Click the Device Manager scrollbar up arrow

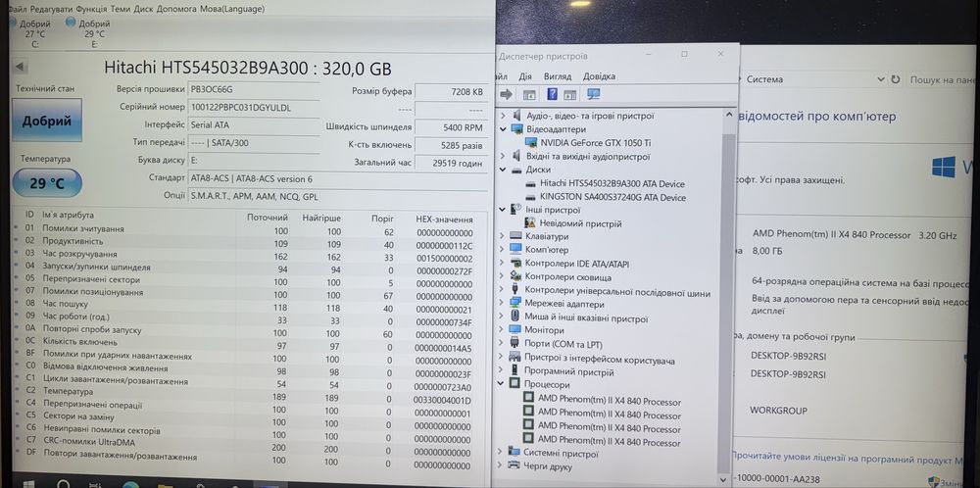(728, 115)
